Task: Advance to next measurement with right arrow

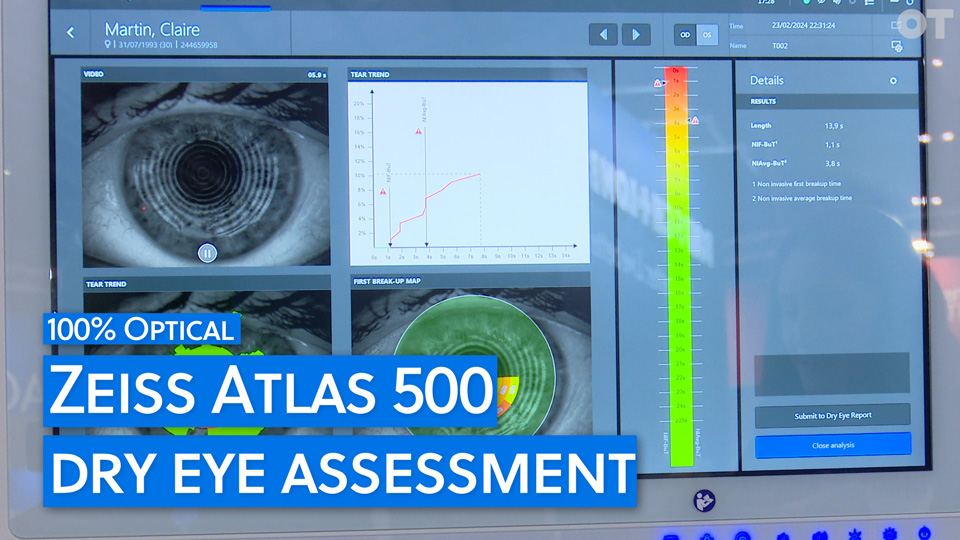Action: (636, 35)
